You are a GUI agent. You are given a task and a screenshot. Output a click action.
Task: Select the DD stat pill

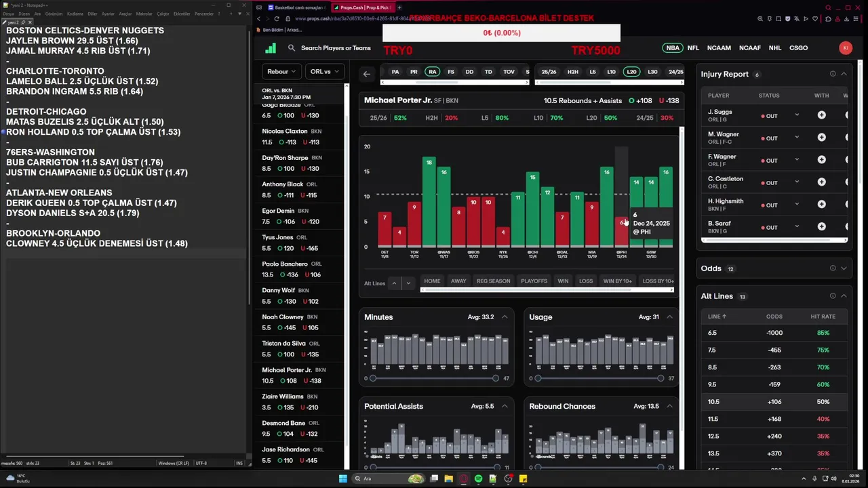469,72
